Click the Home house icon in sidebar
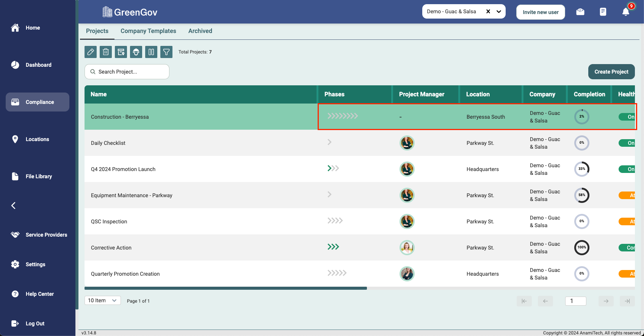 [x=15, y=28]
